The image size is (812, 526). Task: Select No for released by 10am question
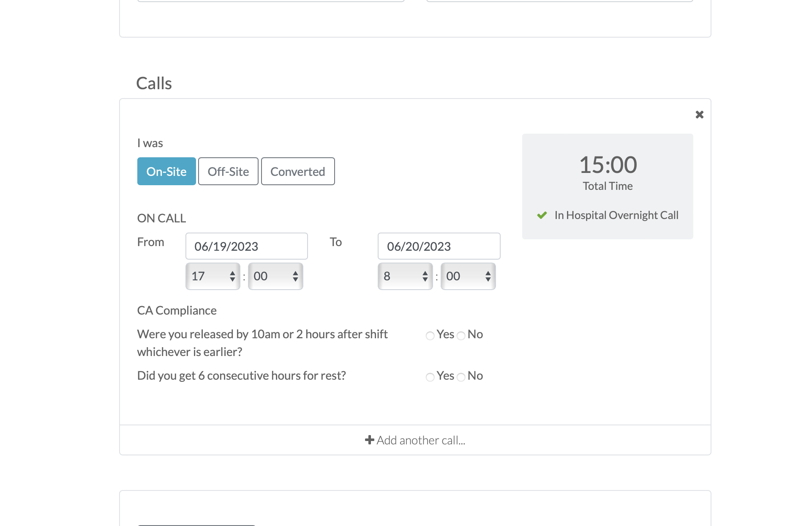461,336
